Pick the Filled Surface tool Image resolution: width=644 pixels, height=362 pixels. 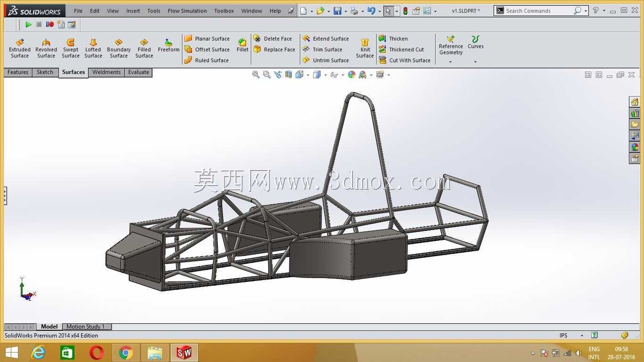point(144,49)
